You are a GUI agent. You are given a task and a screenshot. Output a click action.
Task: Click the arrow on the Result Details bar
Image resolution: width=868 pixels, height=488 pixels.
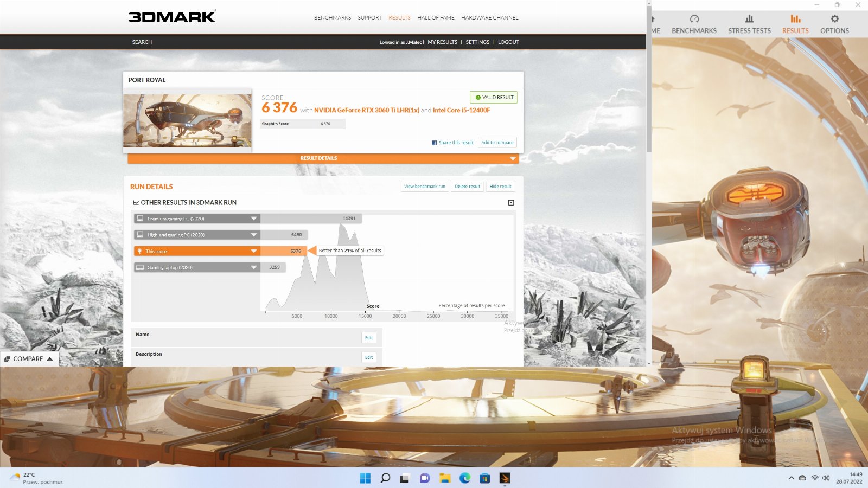coord(512,158)
